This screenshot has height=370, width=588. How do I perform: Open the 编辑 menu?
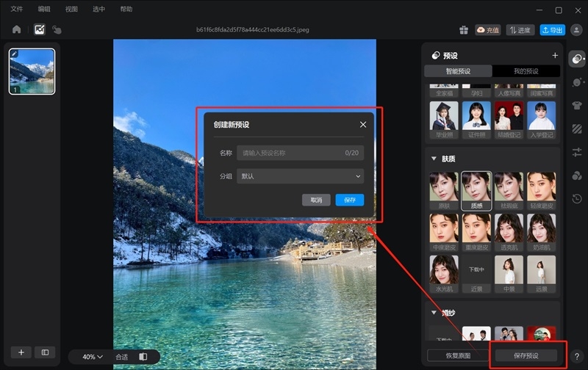44,9
